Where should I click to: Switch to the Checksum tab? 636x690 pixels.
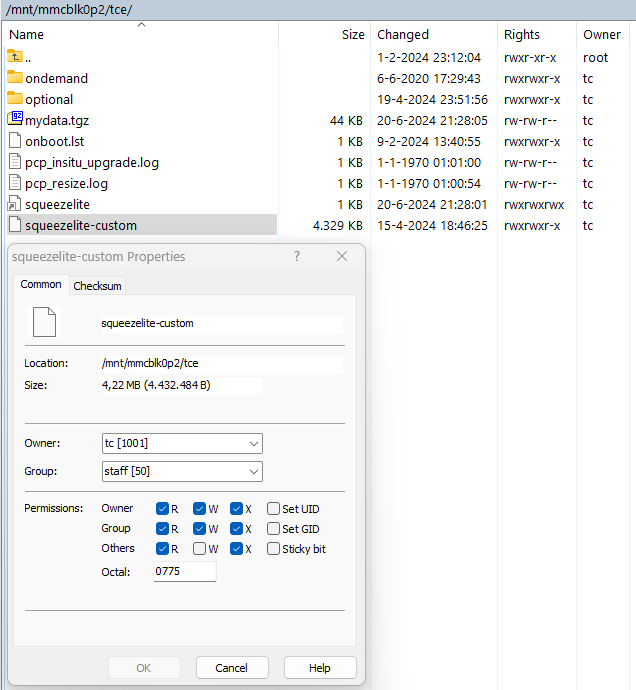97,286
